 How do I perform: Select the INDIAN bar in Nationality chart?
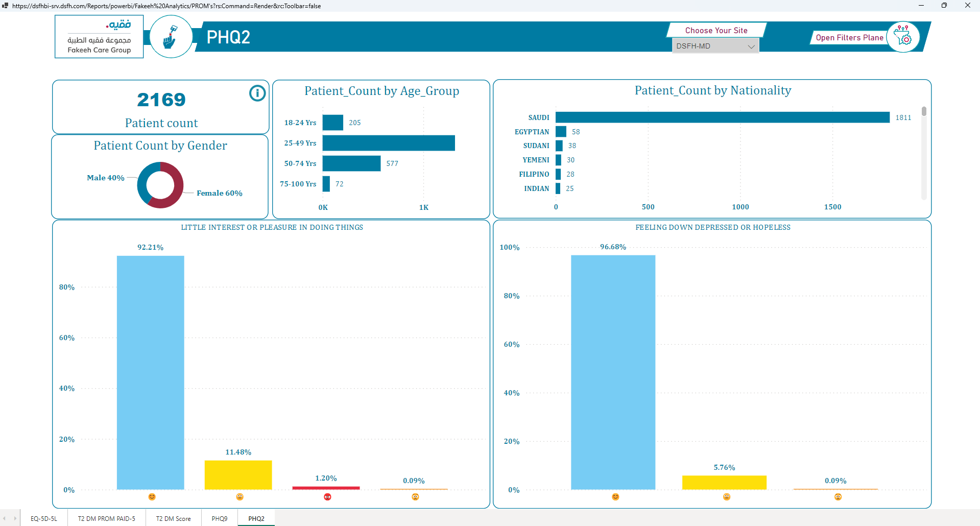(x=558, y=188)
